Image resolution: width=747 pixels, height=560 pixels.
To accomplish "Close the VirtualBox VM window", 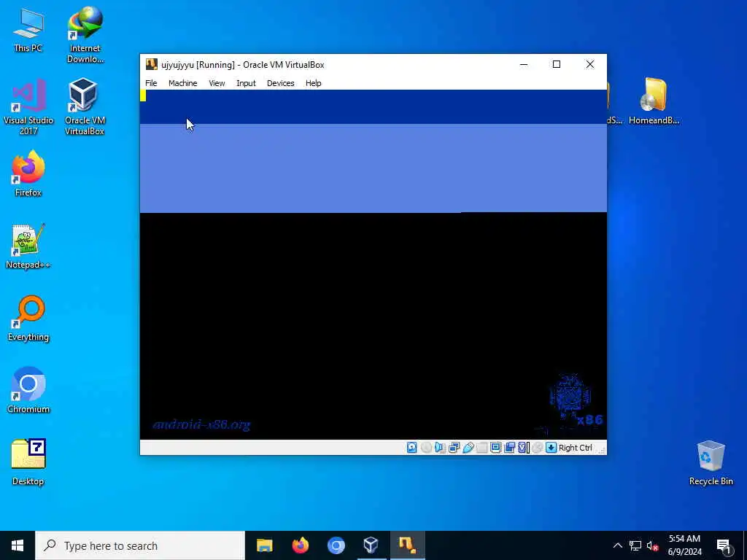I will pos(589,64).
